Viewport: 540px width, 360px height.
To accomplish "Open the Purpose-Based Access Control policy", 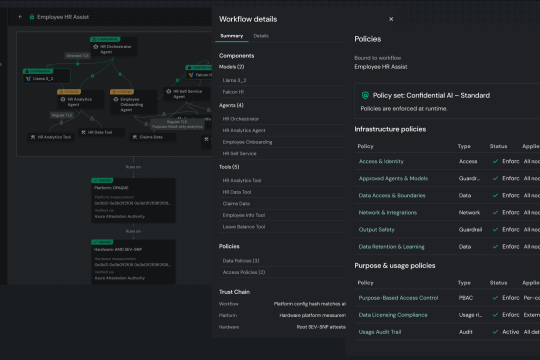I will click(x=398, y=298).
